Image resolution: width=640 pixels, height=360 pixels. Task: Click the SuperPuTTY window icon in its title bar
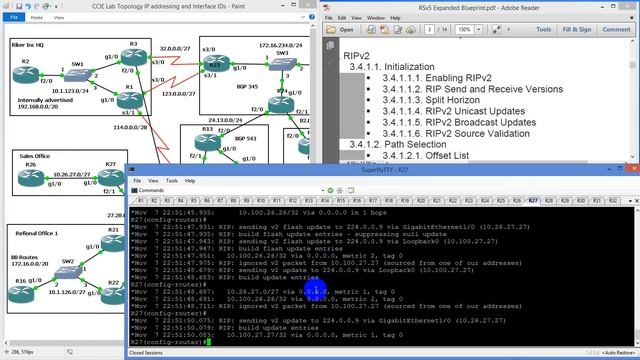(132, 169)
